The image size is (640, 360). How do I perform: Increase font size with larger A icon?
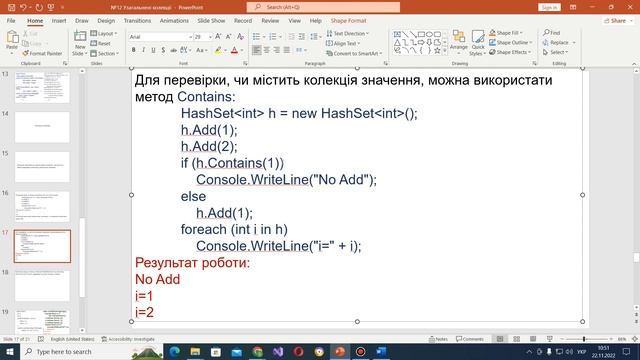point(218,37)
